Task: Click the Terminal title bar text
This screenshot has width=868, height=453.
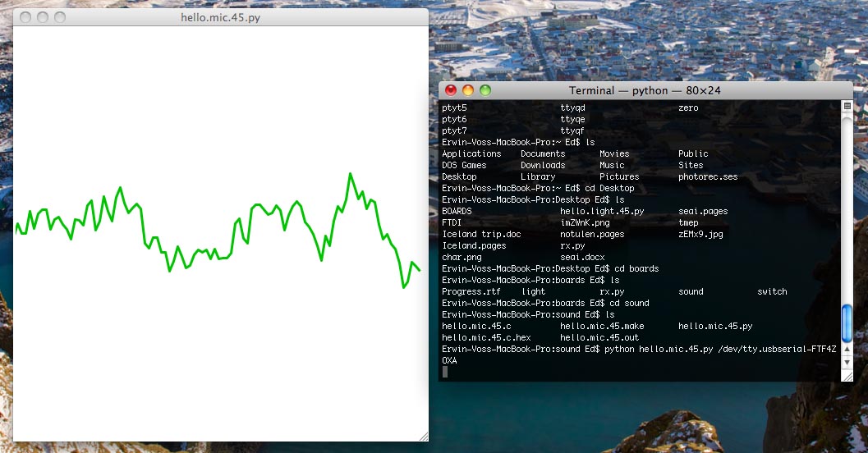Action: [645, 91]
